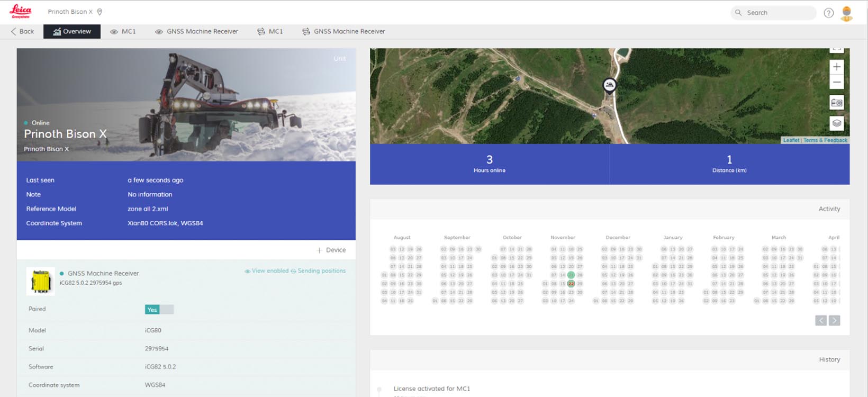Click the location pin beside Prinoth Bison X
Image resolution: width=868 pixels, height=397 pixels.
(x=100, y=12)
